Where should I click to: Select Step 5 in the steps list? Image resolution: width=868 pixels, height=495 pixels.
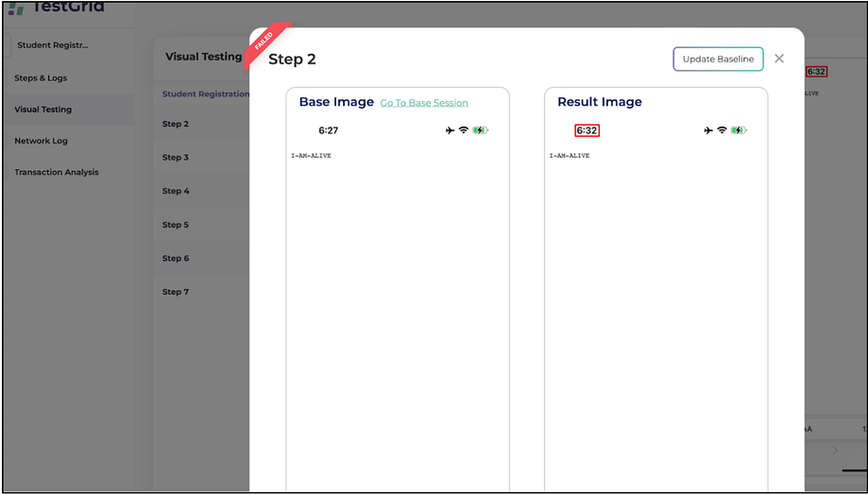coord(176,225)
